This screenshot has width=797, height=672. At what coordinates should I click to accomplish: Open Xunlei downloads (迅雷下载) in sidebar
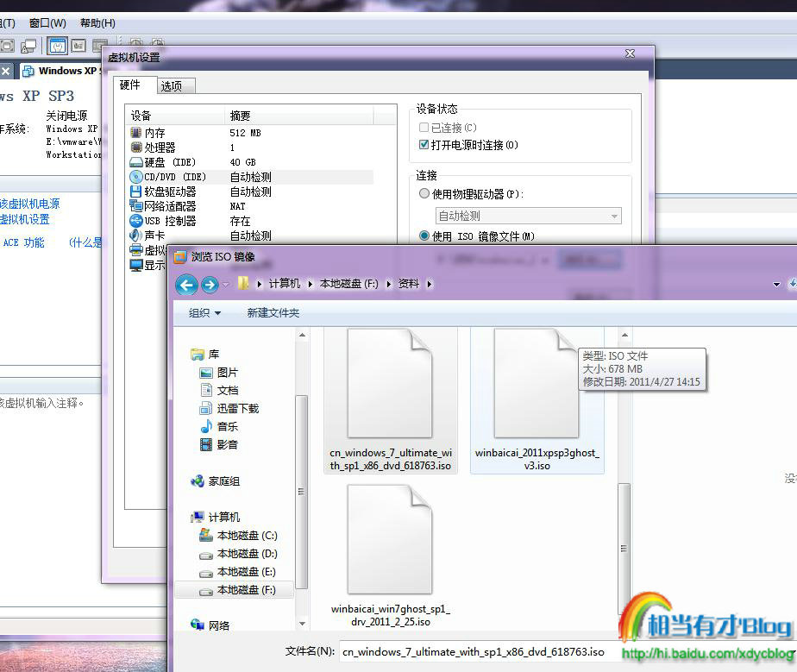pyautogui.click(x=229, y=409)
